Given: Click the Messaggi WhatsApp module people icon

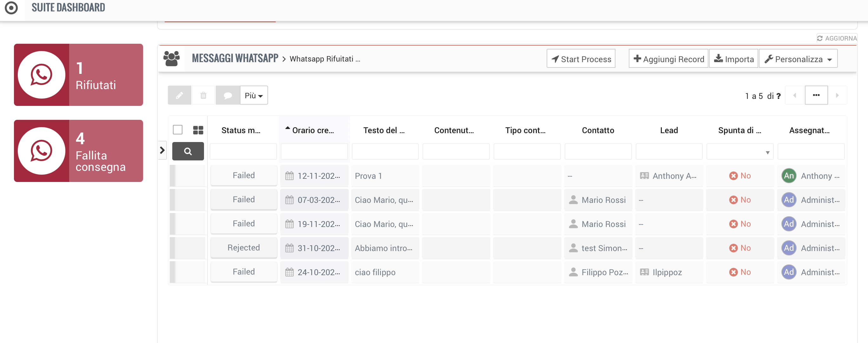Looking at the screenshot, I should point(172,59).
